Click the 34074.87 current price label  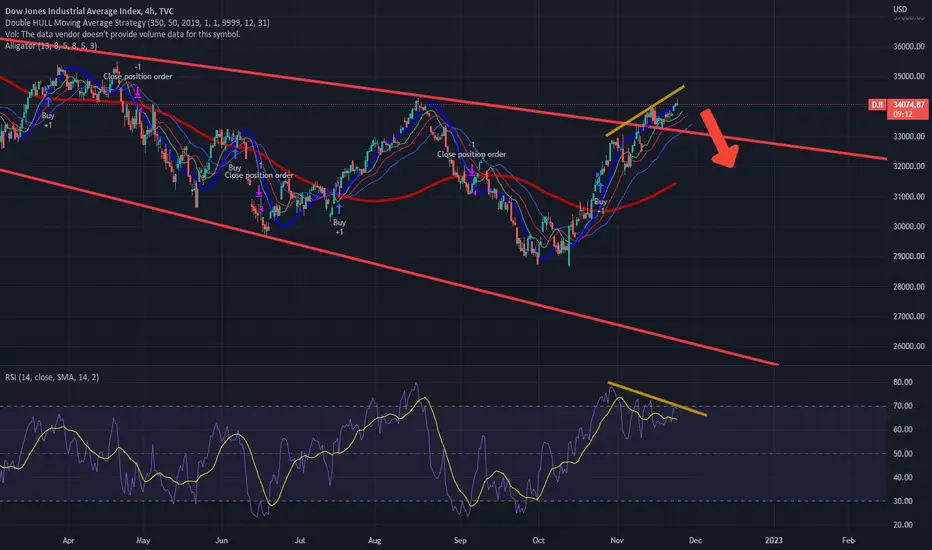coord(909,105)
